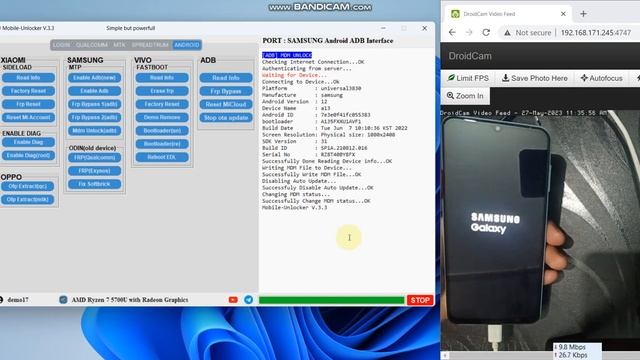Open the Telegram icon in Mobile-Unlocker footer

[248, 300]
